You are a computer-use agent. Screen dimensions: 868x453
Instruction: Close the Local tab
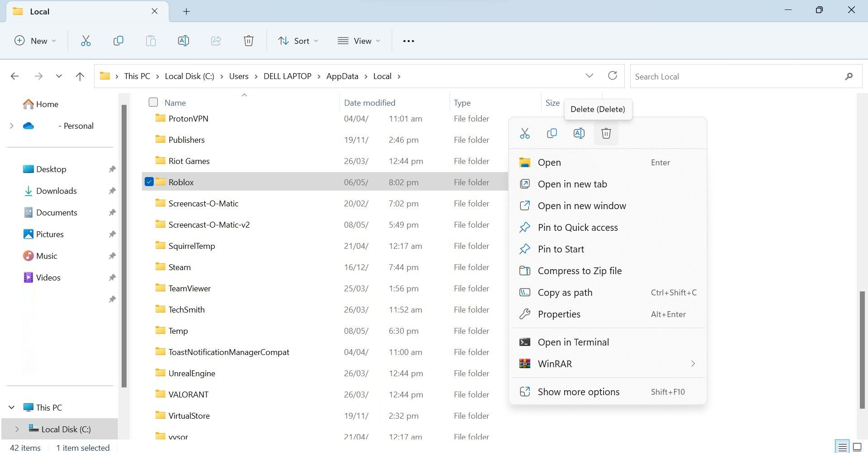(155, 11)
